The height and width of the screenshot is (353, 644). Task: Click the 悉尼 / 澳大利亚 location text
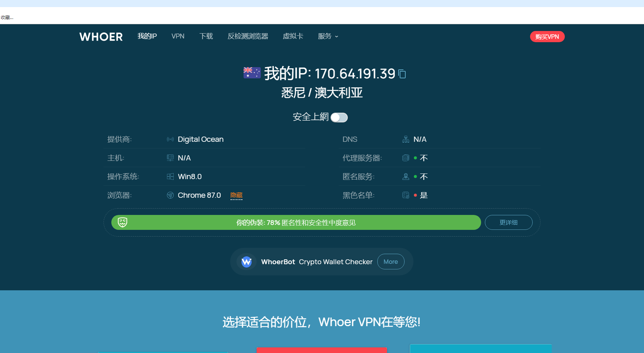[x=322, y=93]
